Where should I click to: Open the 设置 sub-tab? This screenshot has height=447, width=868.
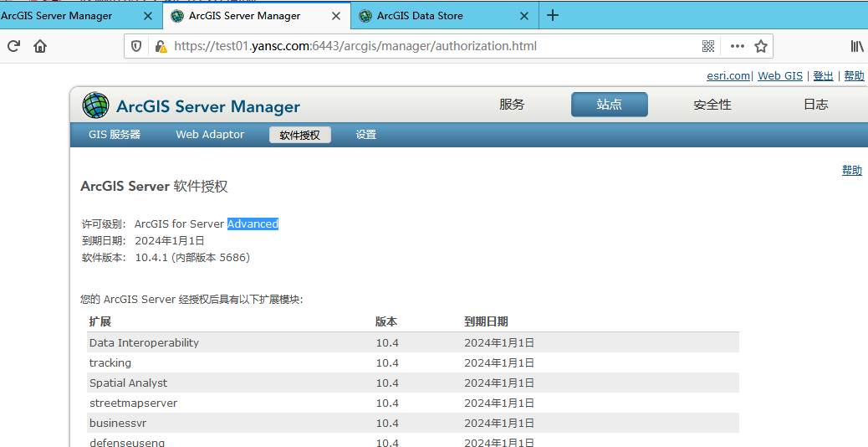[366, 135]
